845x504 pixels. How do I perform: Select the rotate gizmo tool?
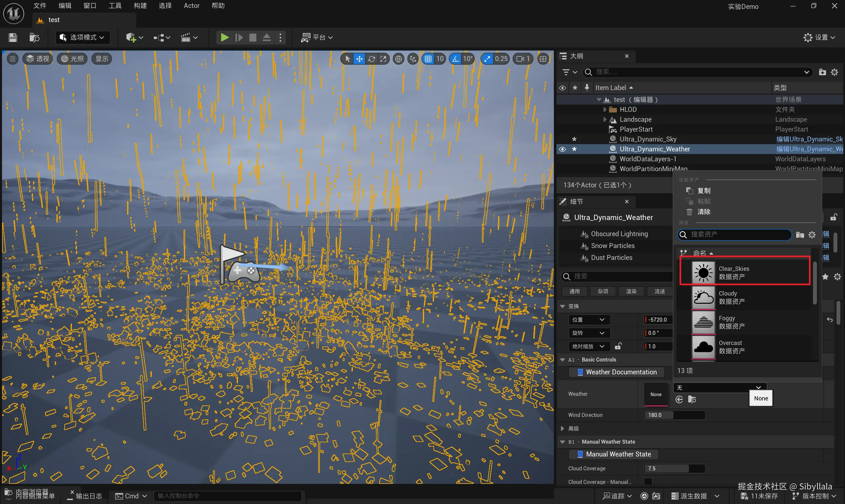(x=371, y=59)
